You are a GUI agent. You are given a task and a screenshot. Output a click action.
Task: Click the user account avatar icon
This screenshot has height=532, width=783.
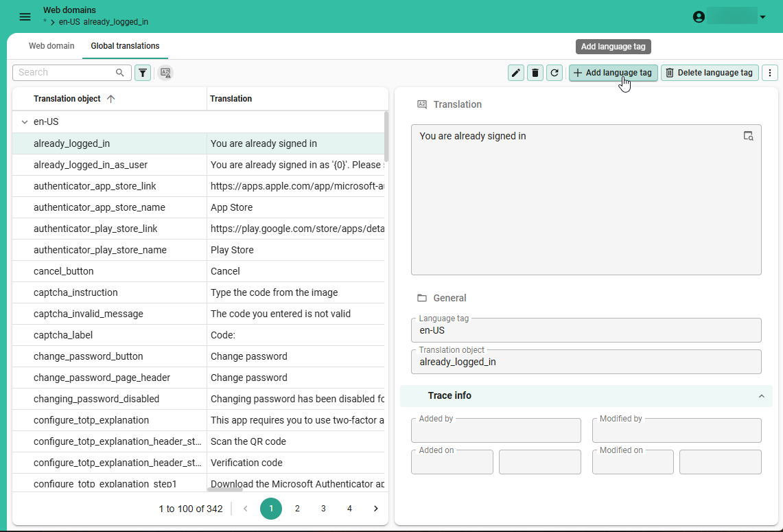[699, 16]
